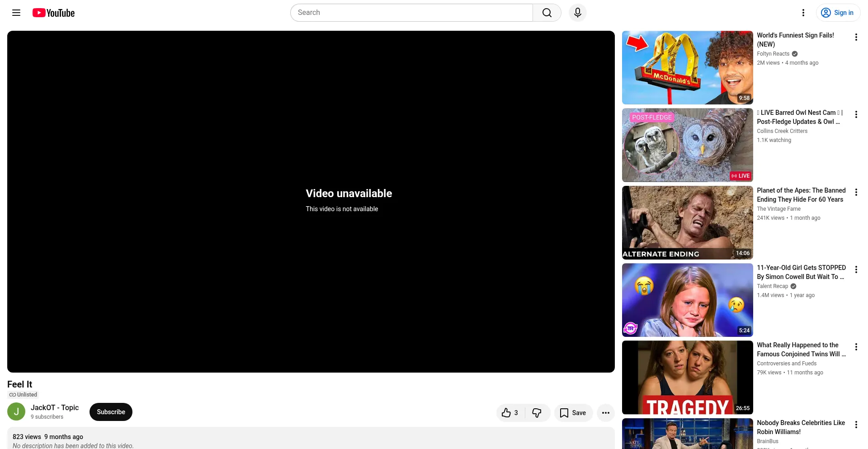Open Planet of the Apes thumbnail

pos(688,222)
